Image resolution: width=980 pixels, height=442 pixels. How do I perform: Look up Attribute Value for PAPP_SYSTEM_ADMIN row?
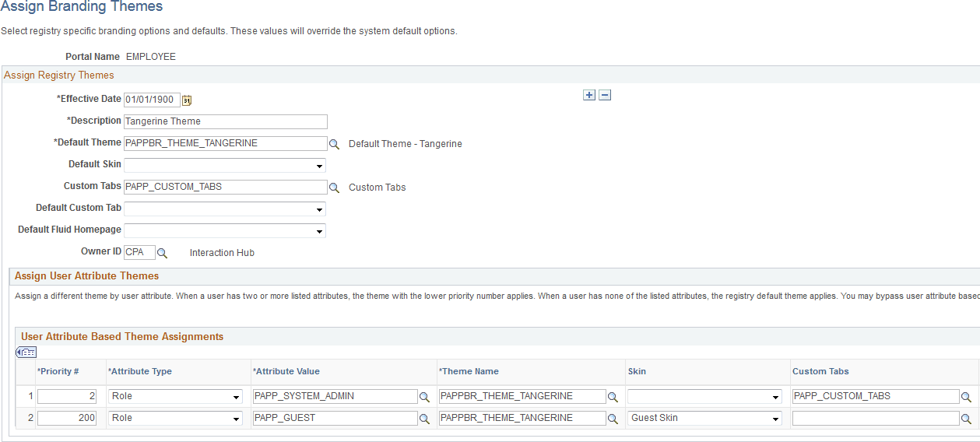point(424,397)
